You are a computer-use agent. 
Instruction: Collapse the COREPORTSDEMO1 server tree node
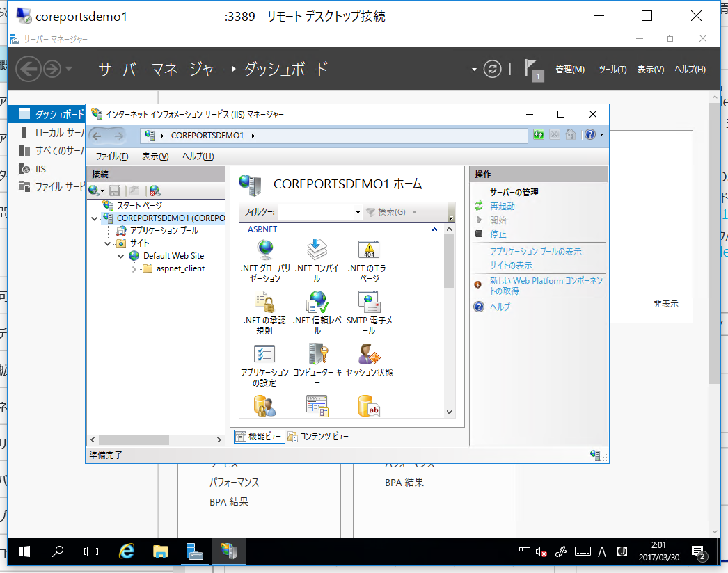point(95,218)
